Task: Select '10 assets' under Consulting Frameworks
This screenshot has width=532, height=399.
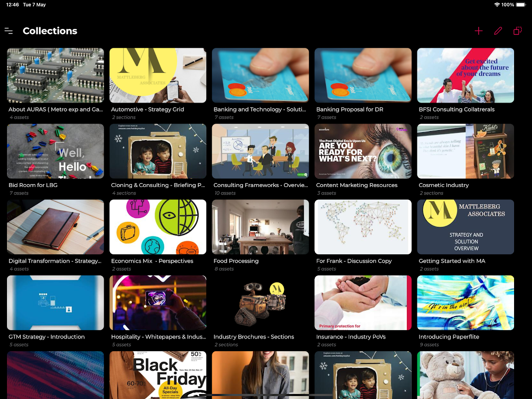Action: point(225,193)
